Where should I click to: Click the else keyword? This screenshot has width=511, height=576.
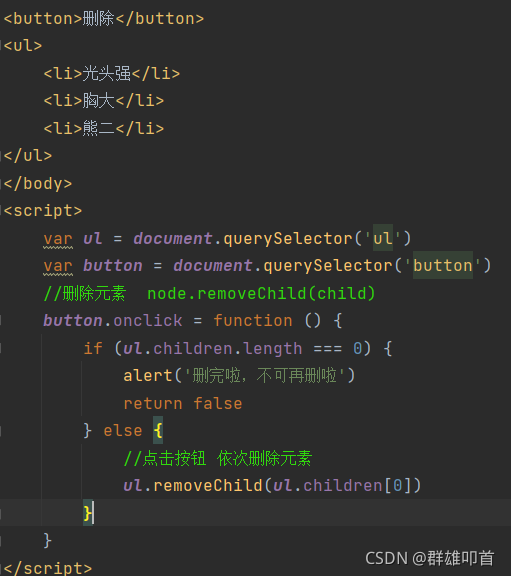(x=123, y=431)
